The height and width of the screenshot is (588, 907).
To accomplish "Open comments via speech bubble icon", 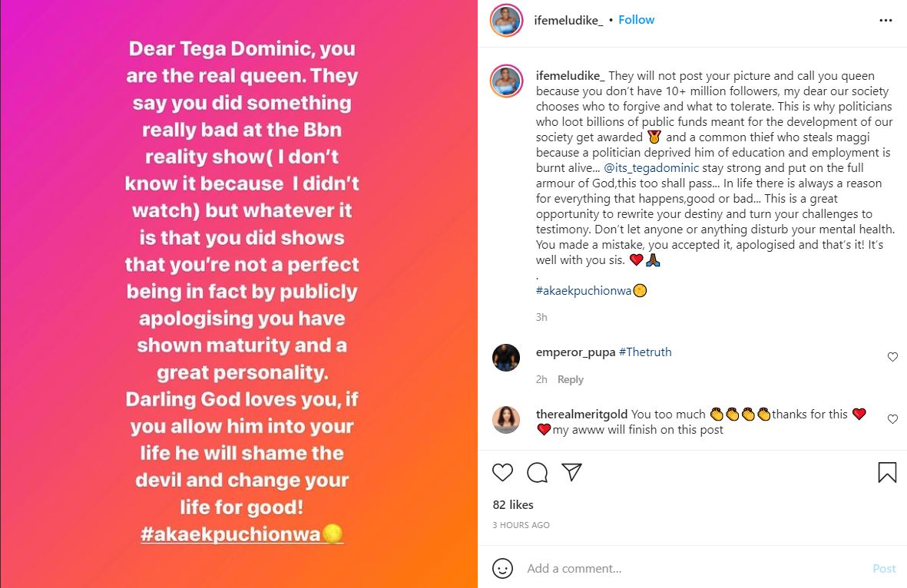I will 538,472.
